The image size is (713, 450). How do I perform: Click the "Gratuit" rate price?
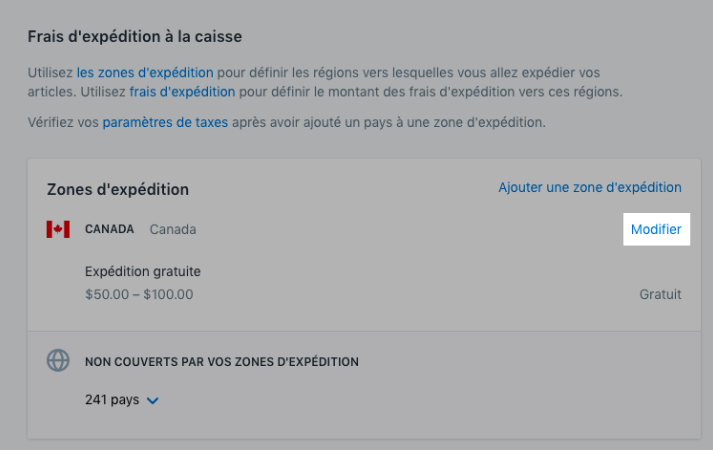[x=660, y=294]
